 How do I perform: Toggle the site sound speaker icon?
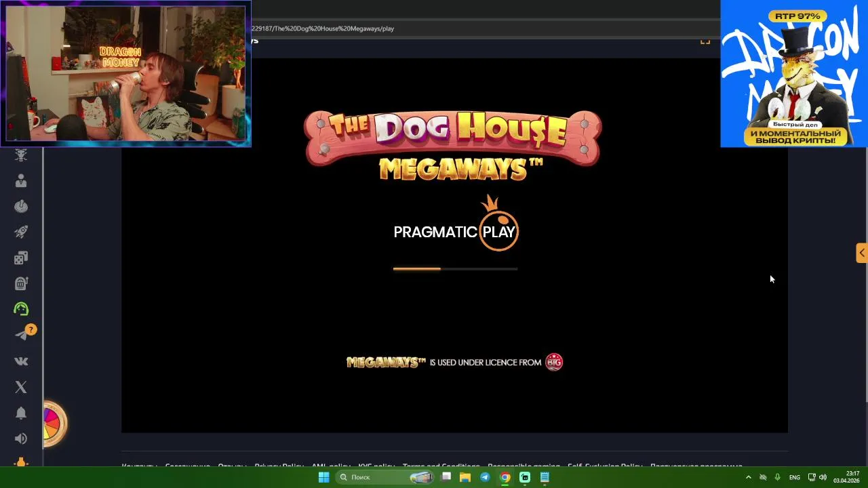(x=21, y=439)
